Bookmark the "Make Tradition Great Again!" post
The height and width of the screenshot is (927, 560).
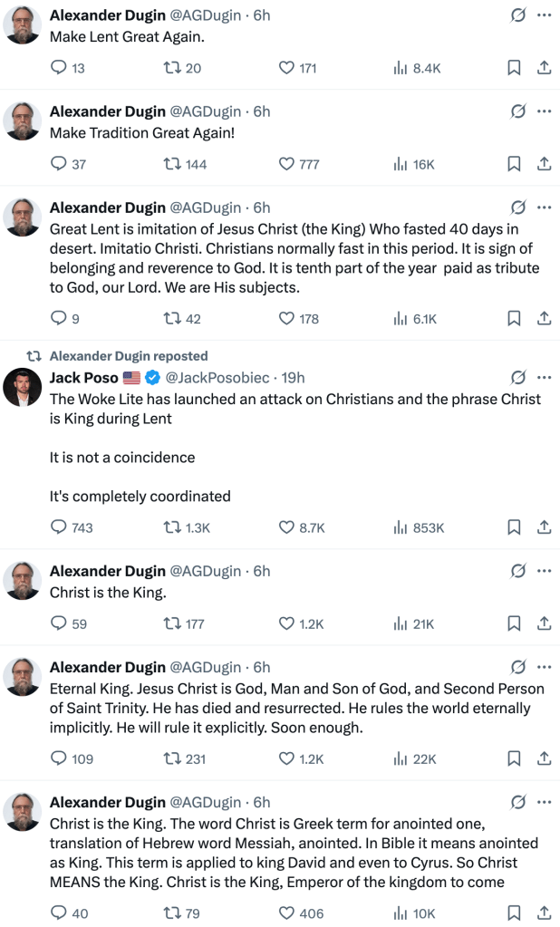pyautogui.click(x=514, y=164)
